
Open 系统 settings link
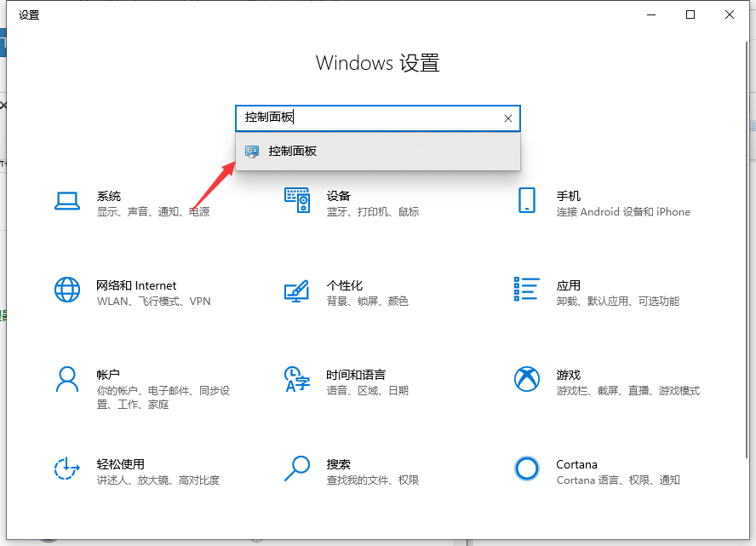pos(109,196)
